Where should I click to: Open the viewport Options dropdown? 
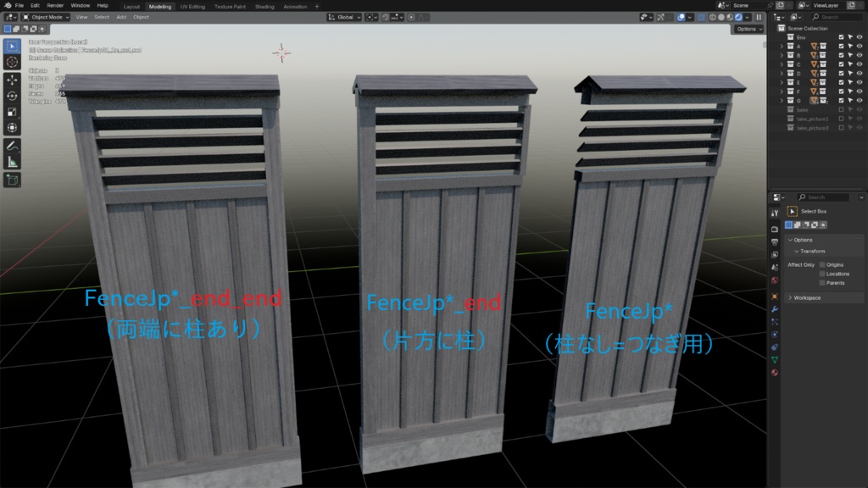click(x=749, y=29)
